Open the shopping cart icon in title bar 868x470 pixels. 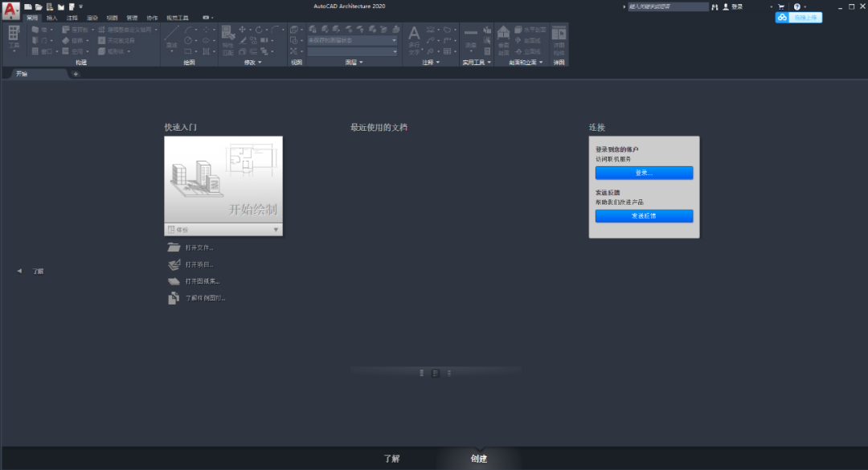781,6
